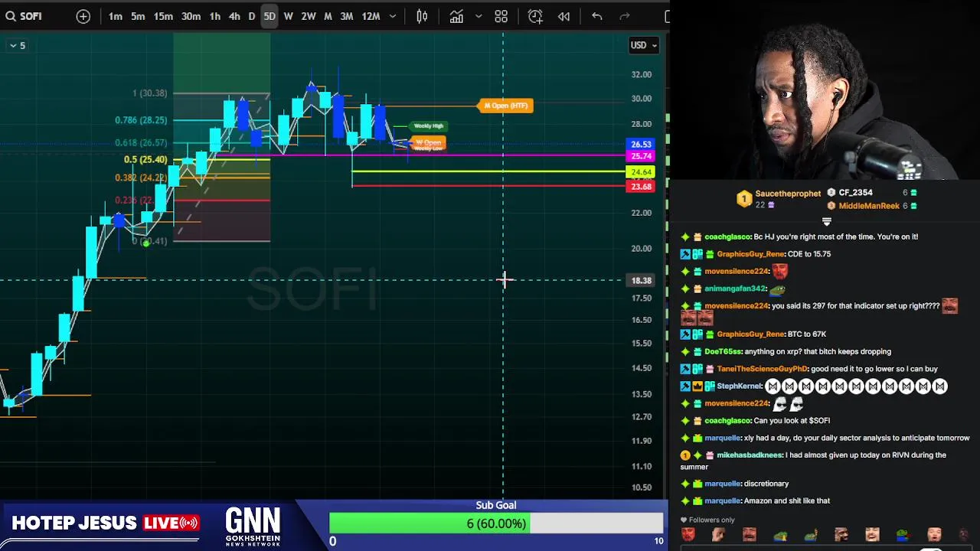Redo the chart action
Screen dimensions: 980x551
tap(625, 16)
